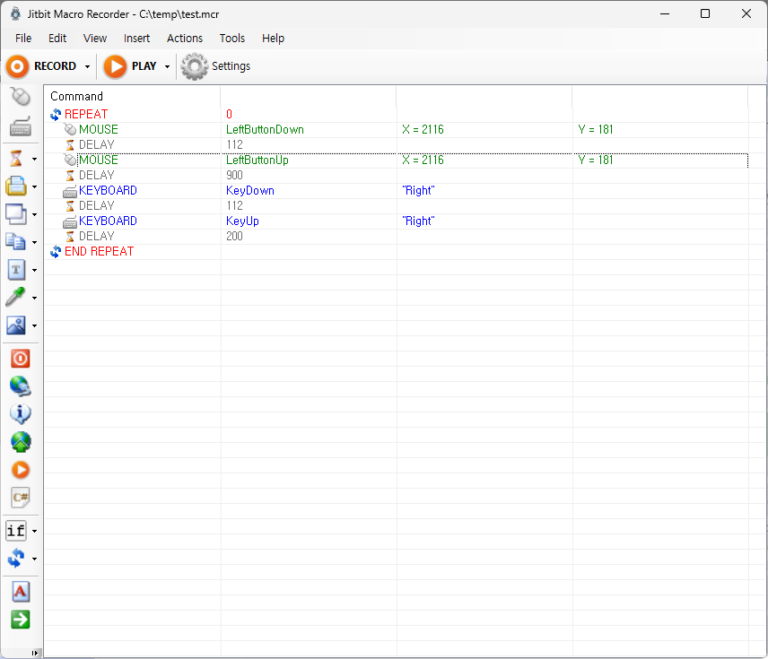Open the View menu
The width and height of the screenshot is (768, 659).
(x=95, y=38)
